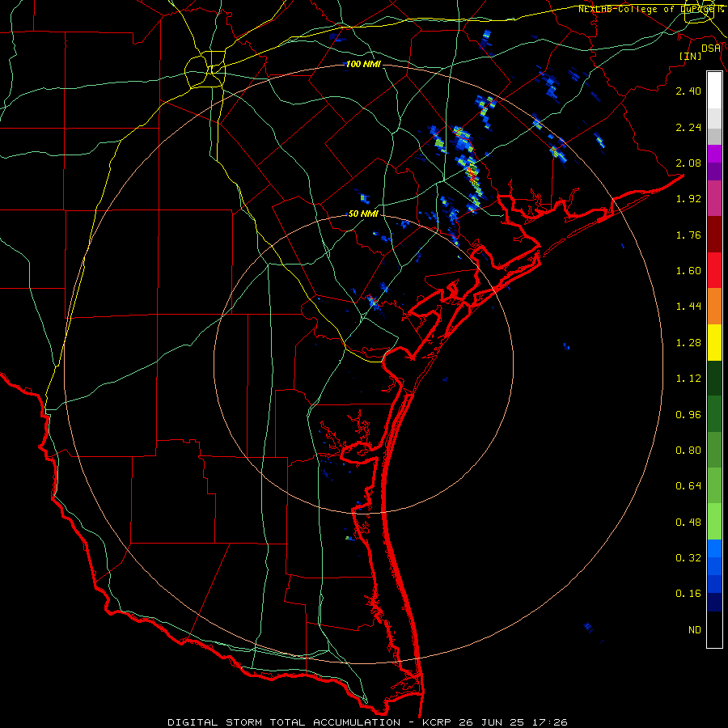The height and width of the screenshot is (728, 728).
Task: Click the 0.80 legend value
Action: pos(688,451)
